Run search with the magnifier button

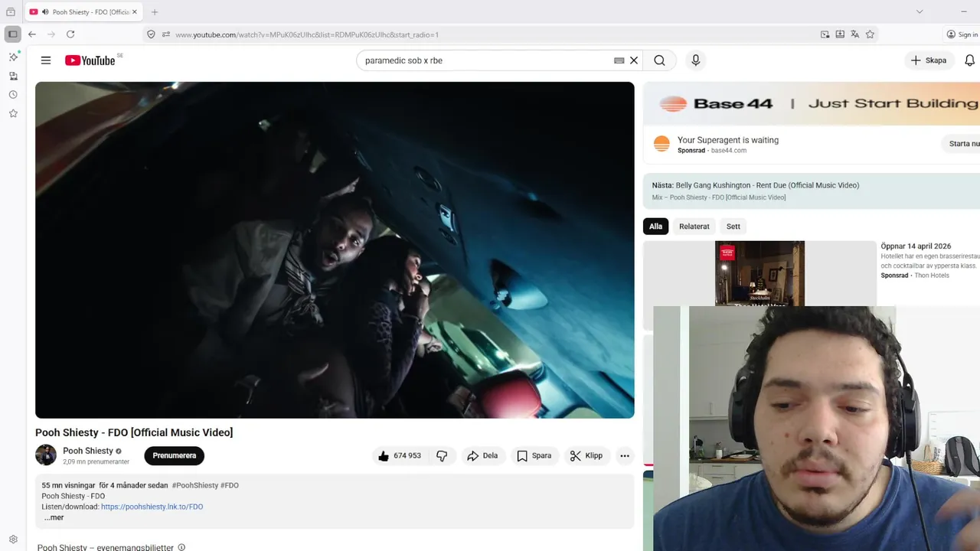(x=659, y=60)
